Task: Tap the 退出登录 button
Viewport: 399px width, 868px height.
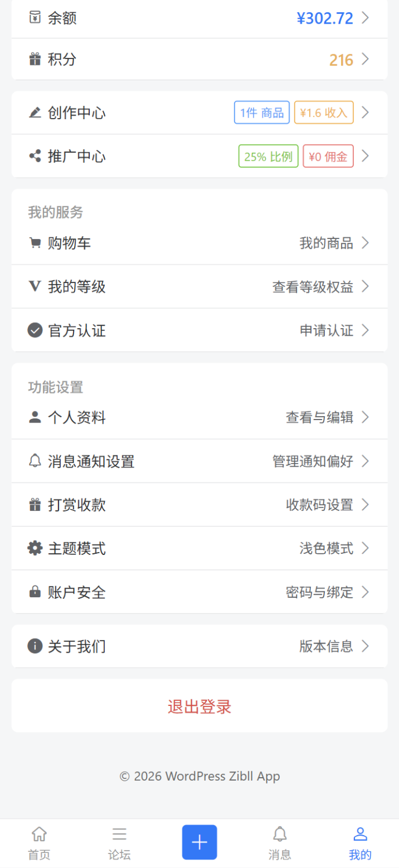Action: pos(199,706)
